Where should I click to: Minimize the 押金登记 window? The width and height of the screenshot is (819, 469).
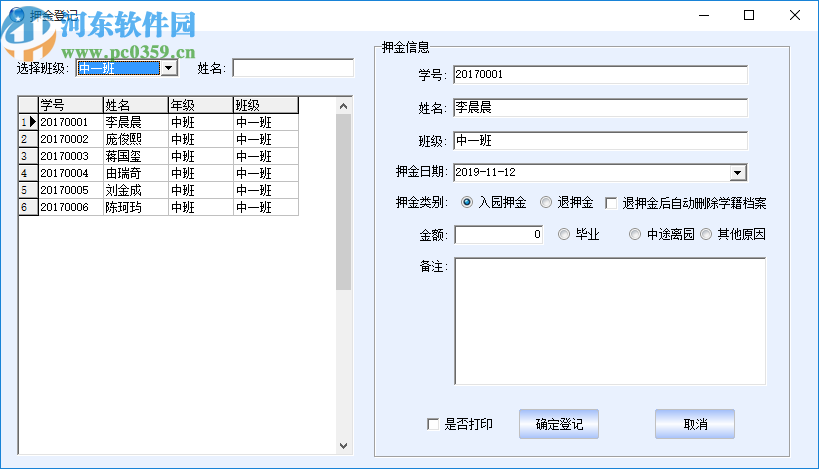(x=704, y=15)
